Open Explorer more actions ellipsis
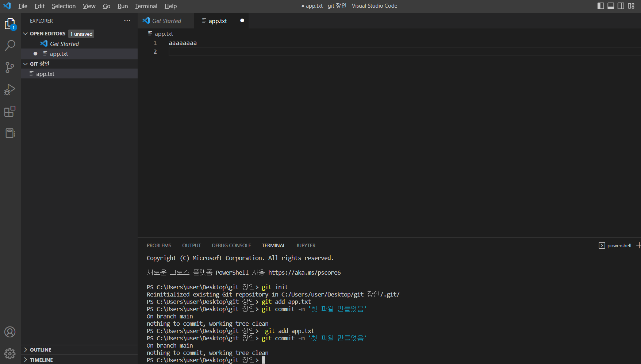The width and height of the screenshot is (641, 364). click(127, 20)
